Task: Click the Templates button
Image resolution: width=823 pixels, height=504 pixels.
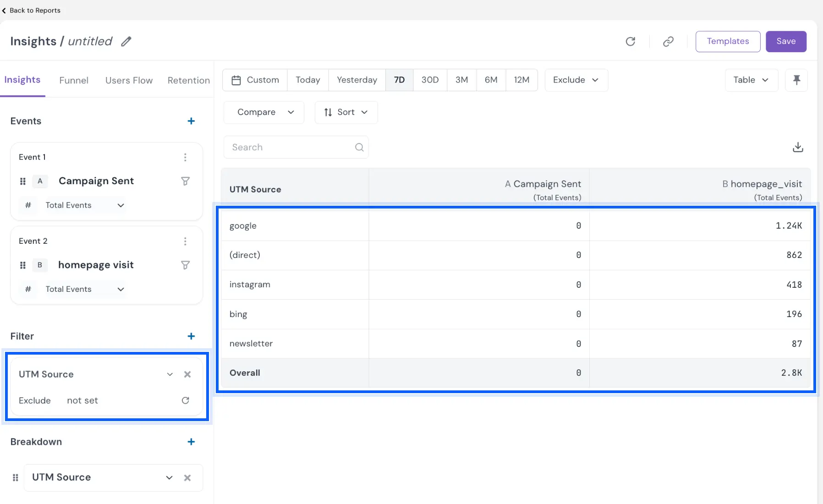Action: point(728,41)
